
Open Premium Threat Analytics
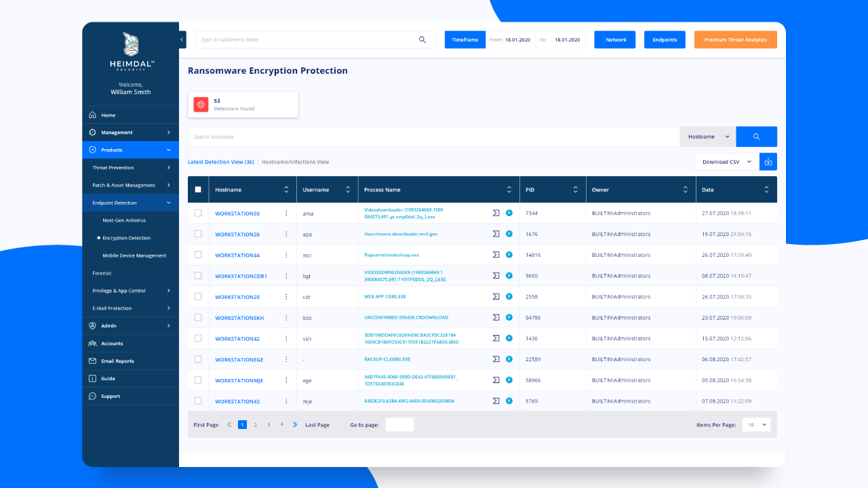[736, 40]
